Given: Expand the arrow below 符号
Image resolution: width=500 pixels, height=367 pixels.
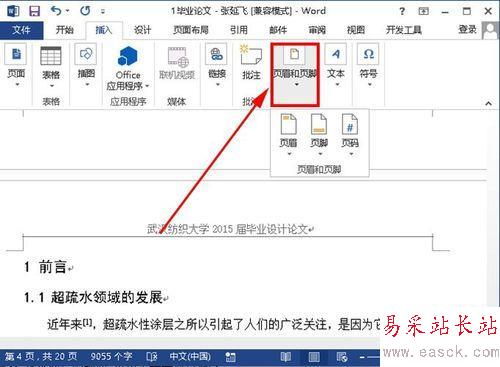Looking at the screenshot, I should 369,85.
